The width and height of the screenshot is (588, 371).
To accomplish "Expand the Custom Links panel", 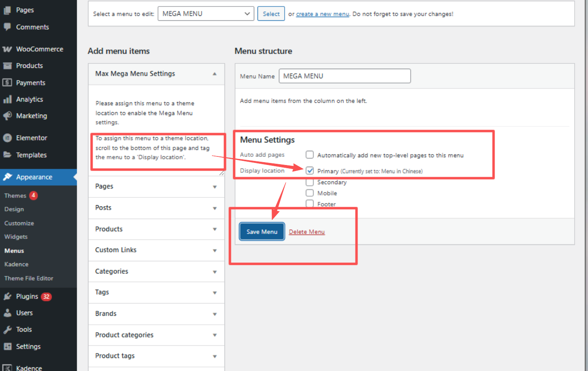I will 156,250.
